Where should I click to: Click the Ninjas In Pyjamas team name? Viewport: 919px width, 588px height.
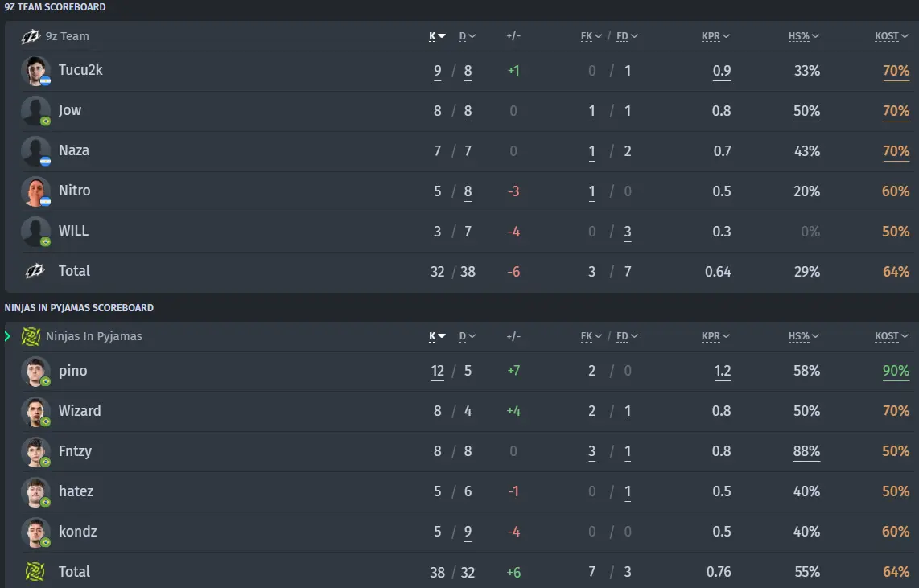pos(94,336)
